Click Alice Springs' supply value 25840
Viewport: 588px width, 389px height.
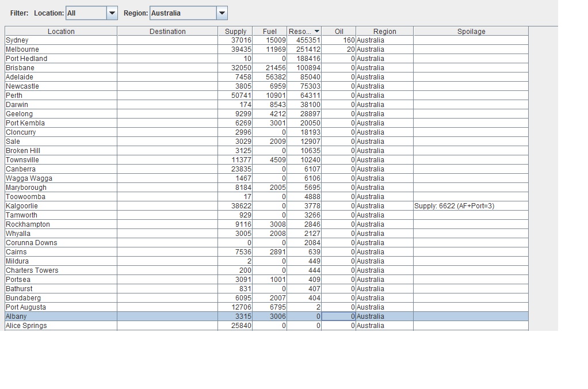point(241,326)
